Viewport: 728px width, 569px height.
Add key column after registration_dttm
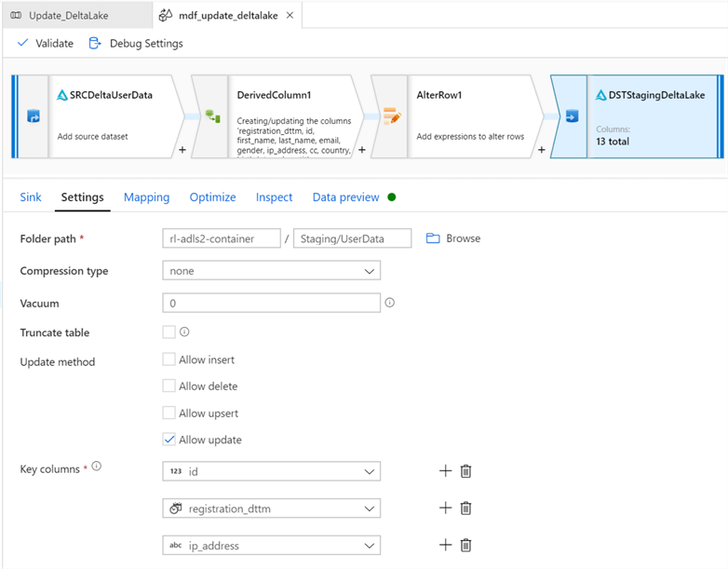[445, 508]
